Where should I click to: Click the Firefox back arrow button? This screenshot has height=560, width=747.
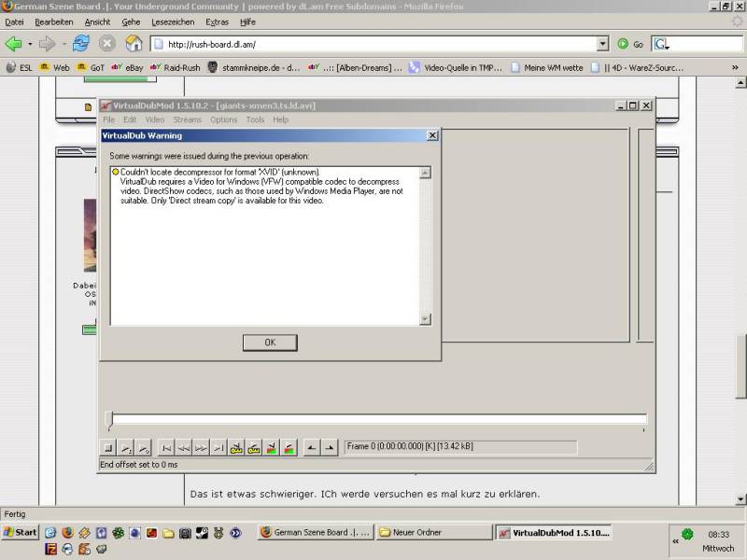point(13,44)
